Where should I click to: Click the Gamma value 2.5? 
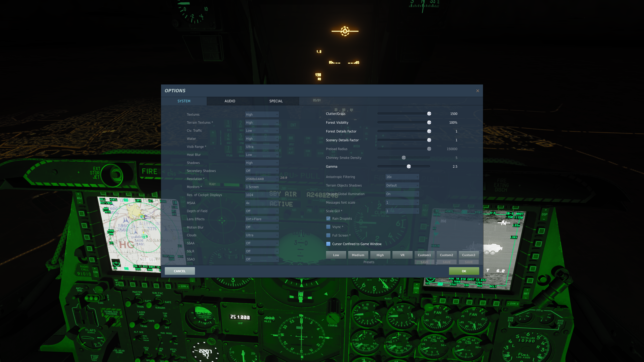(455, 166)
